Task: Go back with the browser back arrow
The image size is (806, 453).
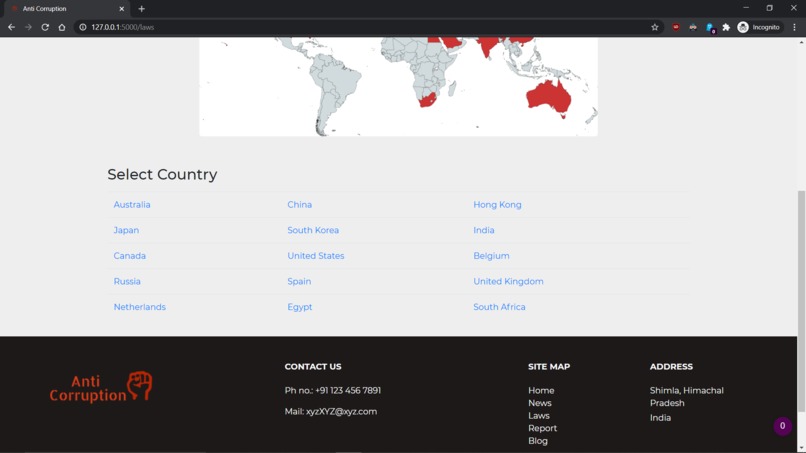Action: coord(11,27)
